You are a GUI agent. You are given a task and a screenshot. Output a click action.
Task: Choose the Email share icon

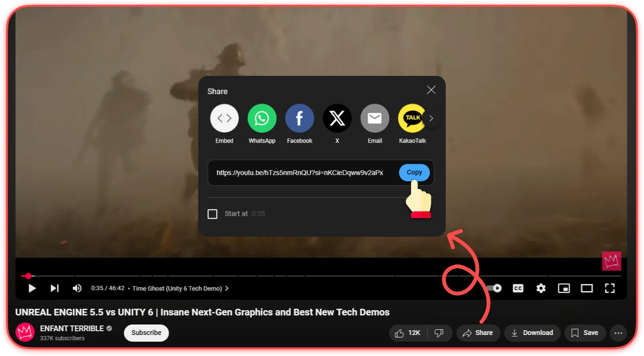375,118
